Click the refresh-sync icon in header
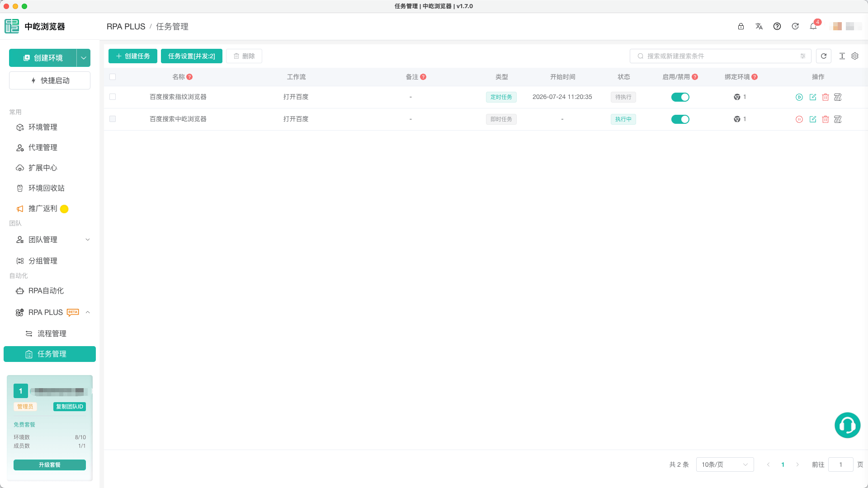This screenshot has height=488, width=868. 795,26
